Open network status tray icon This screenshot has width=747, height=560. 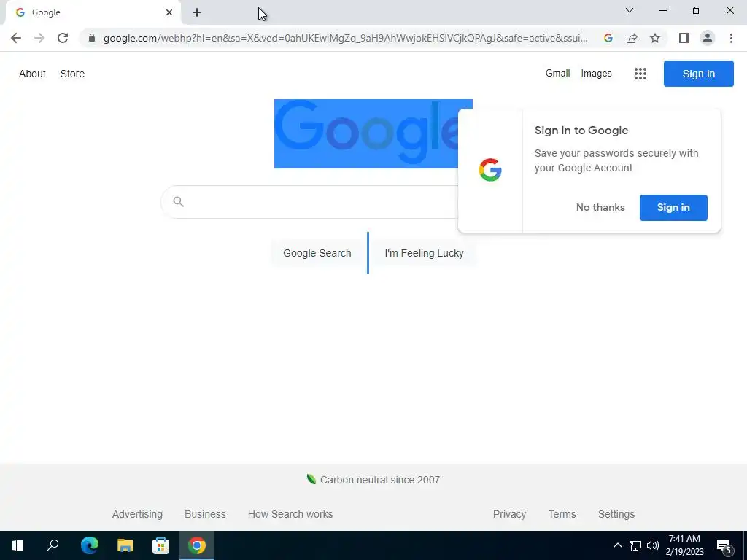point(635,545)
